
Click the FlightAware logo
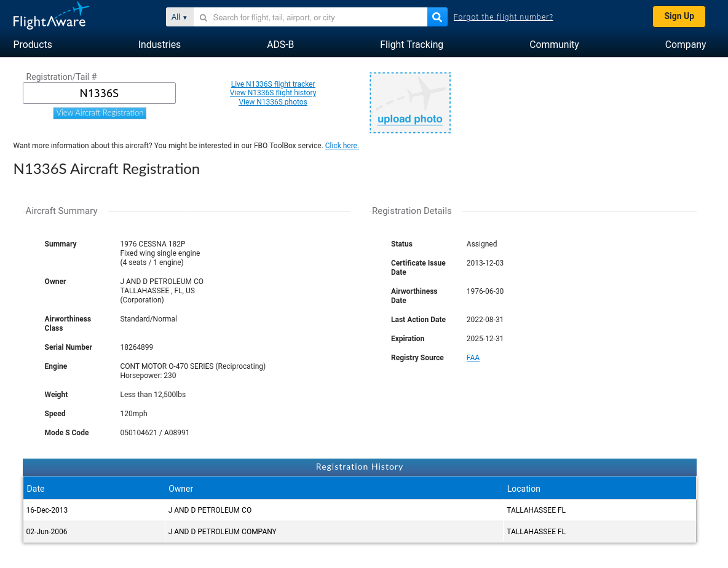tap(50, 16)
